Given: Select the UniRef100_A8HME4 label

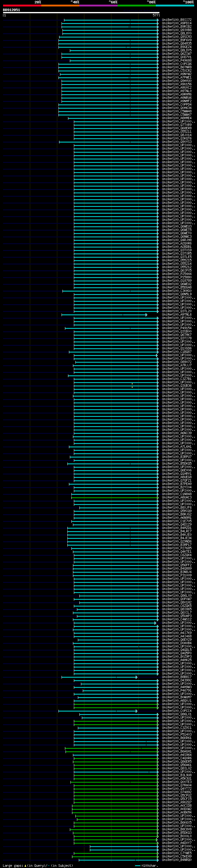Looking at the screenshot, I should pyautogui.click(x=176, y=118).
